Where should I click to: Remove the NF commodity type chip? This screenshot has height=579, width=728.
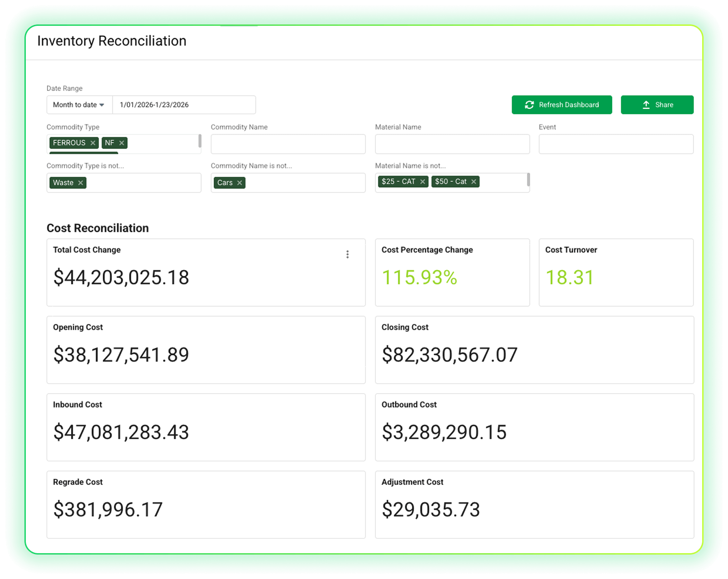121,143
